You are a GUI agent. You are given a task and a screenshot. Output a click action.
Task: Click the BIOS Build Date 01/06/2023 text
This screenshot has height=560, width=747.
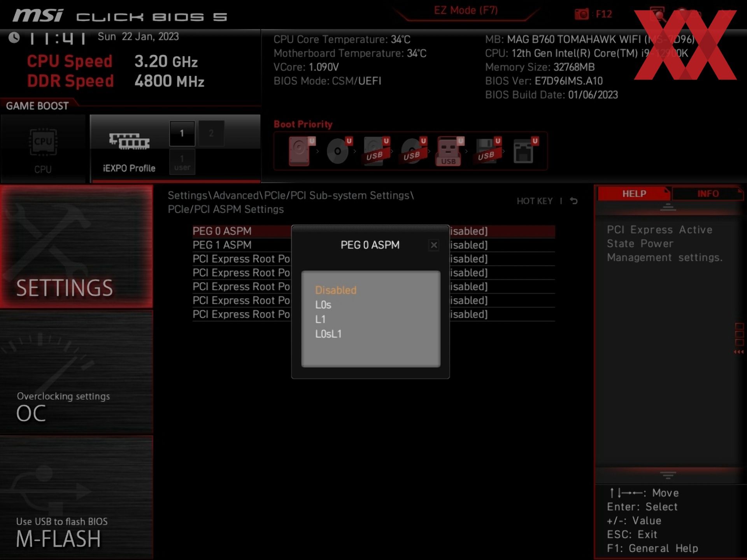click(551, 95)
